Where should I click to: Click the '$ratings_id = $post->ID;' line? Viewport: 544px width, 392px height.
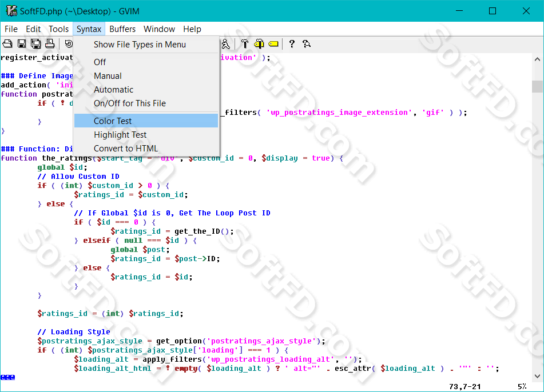(x=165, y=259)
